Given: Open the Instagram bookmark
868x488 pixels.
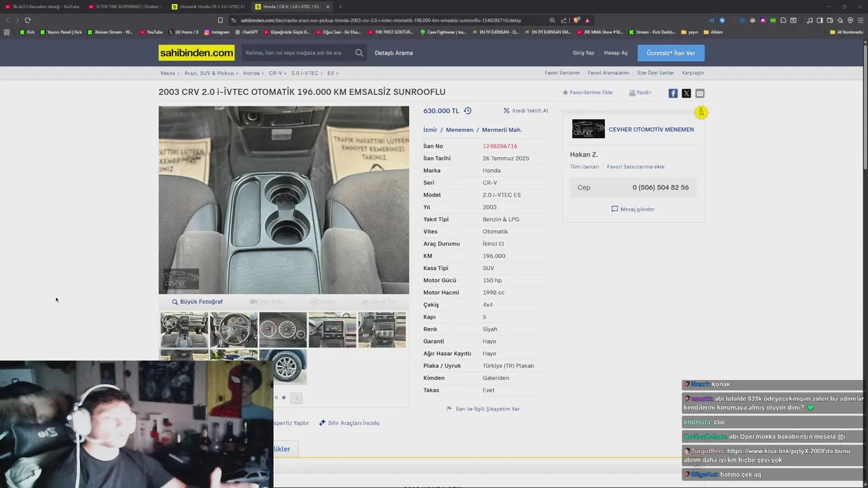Looking at the screenshot, I should pyautogui.click(x=217, y=32).
